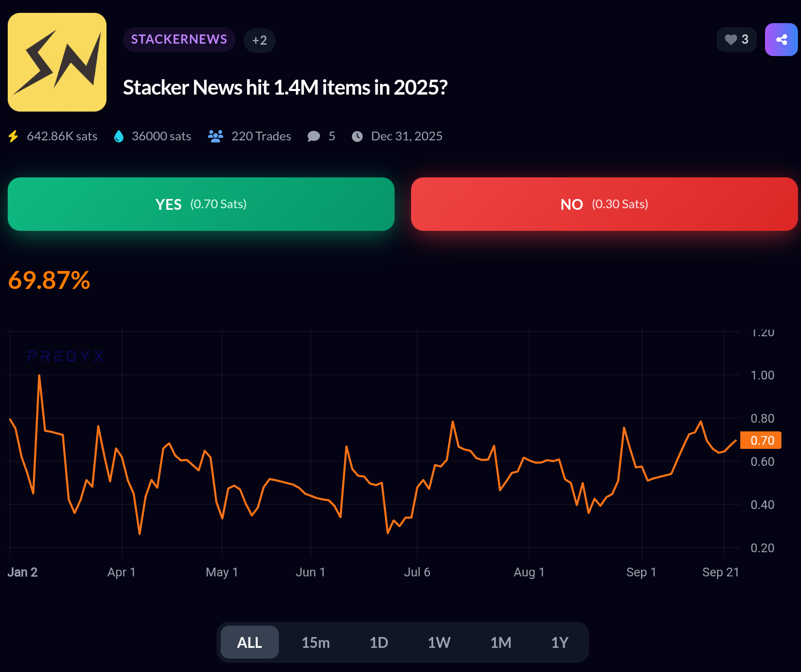Switch chart to 15m range
Image resolution: width=801 pixels, height=672 pixels.
(316, 642)
